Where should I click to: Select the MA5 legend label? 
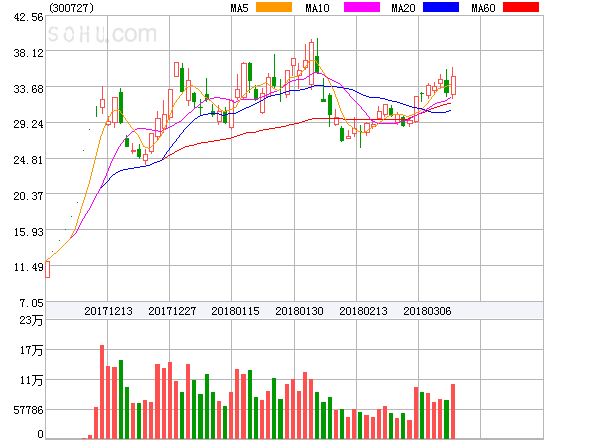pyautogui.click(x=239, y=8)
